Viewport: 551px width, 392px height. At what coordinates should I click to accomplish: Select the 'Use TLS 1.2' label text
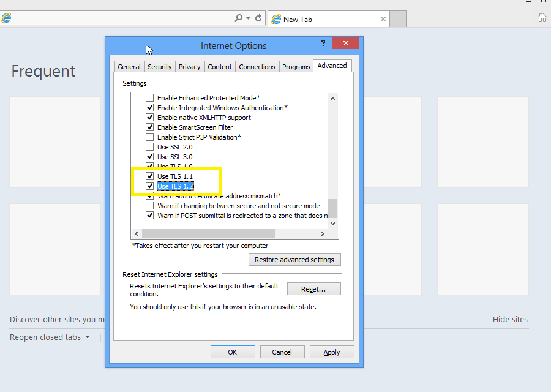(175, 186)
